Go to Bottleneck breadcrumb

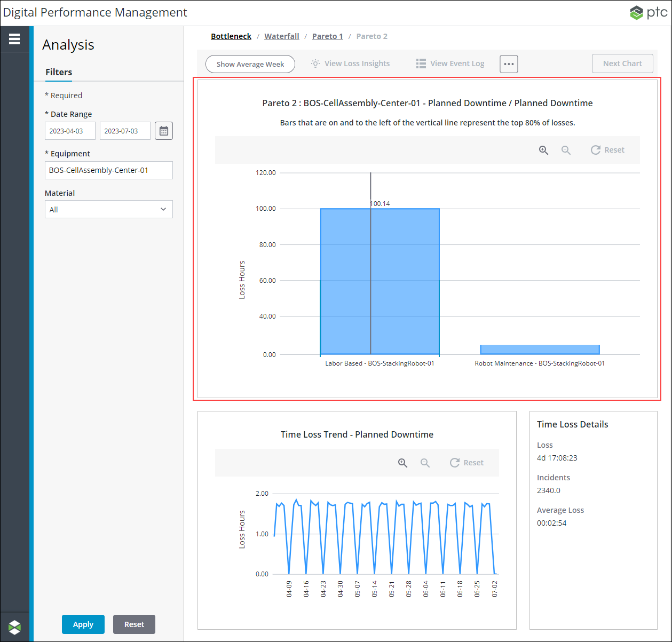(x=231, y=36)
